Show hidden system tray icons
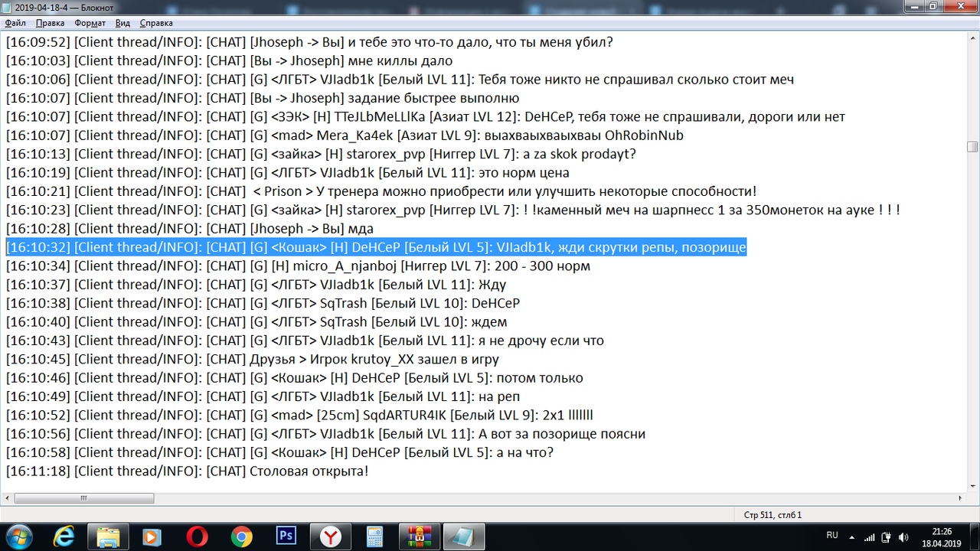 point(852,536)
